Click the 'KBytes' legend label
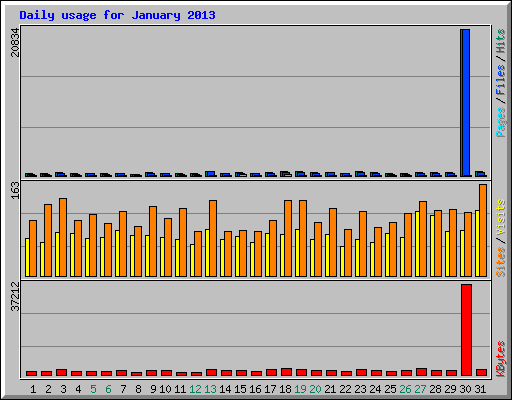The width and height of the screenshot is (512, 400). coord(501,358)
